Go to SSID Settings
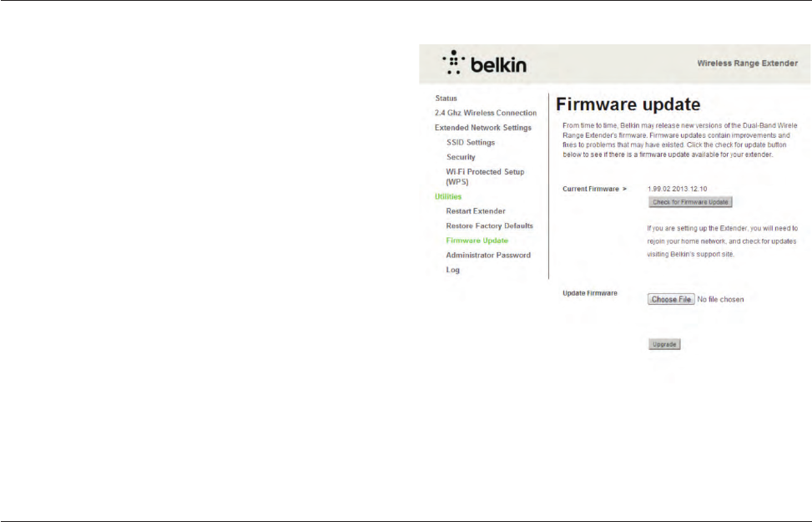 pyautogui.click(x=471, y=142)
